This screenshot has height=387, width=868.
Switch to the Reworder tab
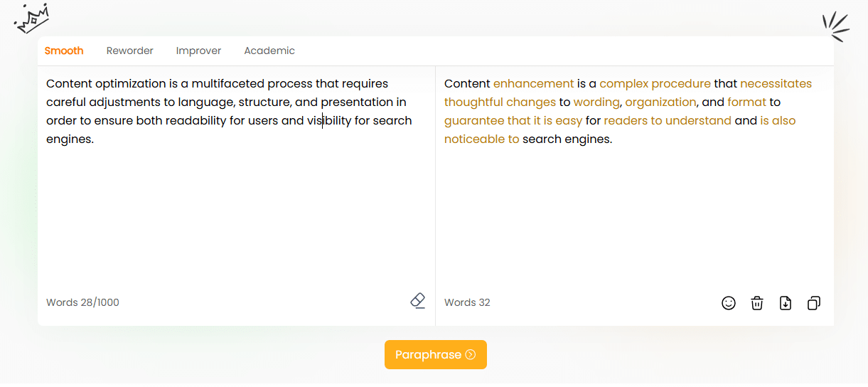[130, 51]
